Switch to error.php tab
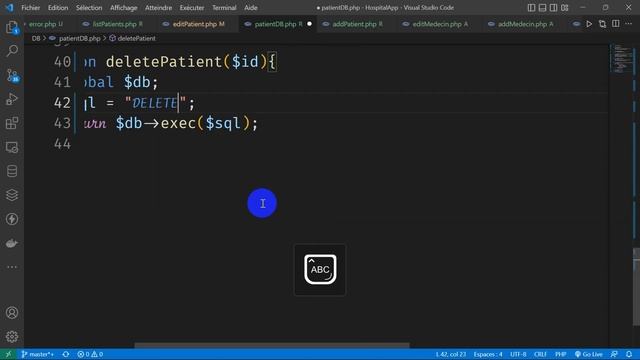Viewport: 640px width, 360px height. [46, 24]
